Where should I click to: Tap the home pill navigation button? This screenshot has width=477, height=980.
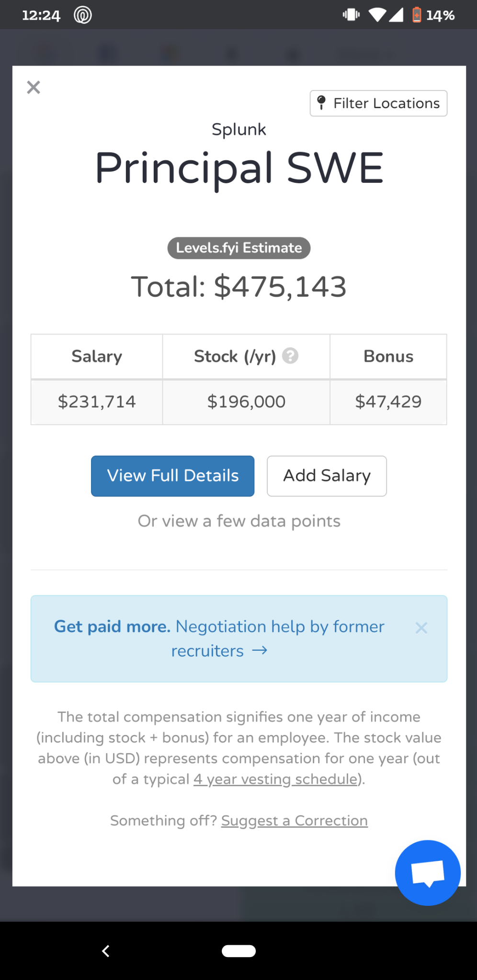238,951
